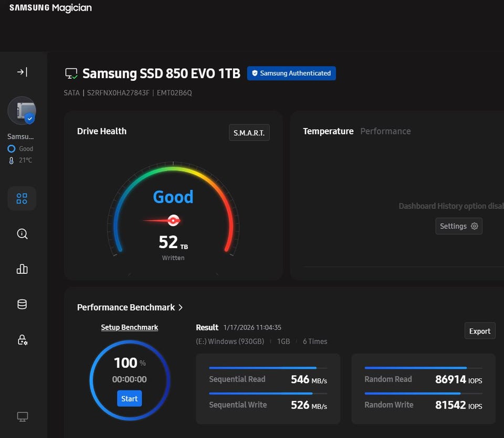The height and width of the screenshot is (438, 504).
Task: Open dashboard history Settings button
Action: pos(459,226)
